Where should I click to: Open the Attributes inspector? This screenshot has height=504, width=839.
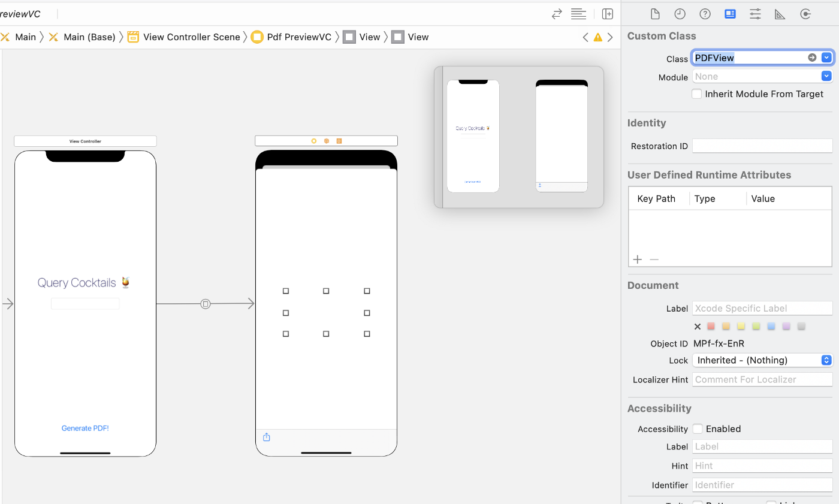755,14
